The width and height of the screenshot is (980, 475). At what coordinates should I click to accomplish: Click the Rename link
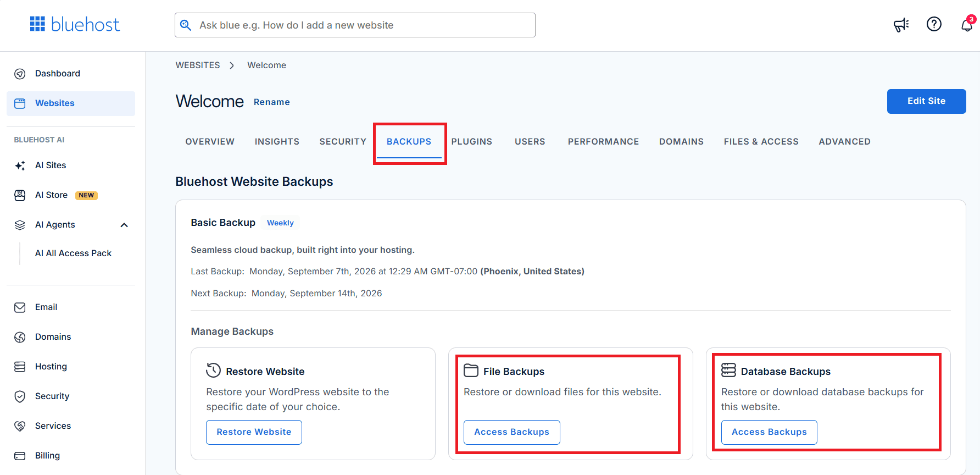tap(271, 102)
